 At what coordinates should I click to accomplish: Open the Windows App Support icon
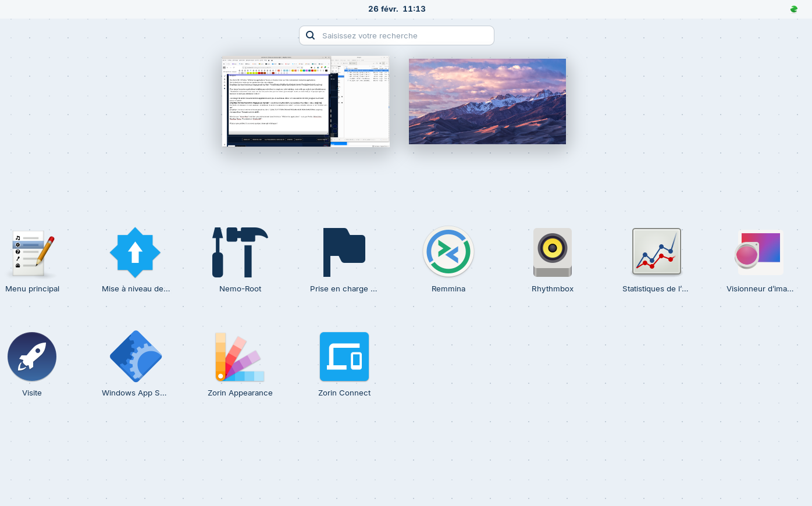pos(135,357)
